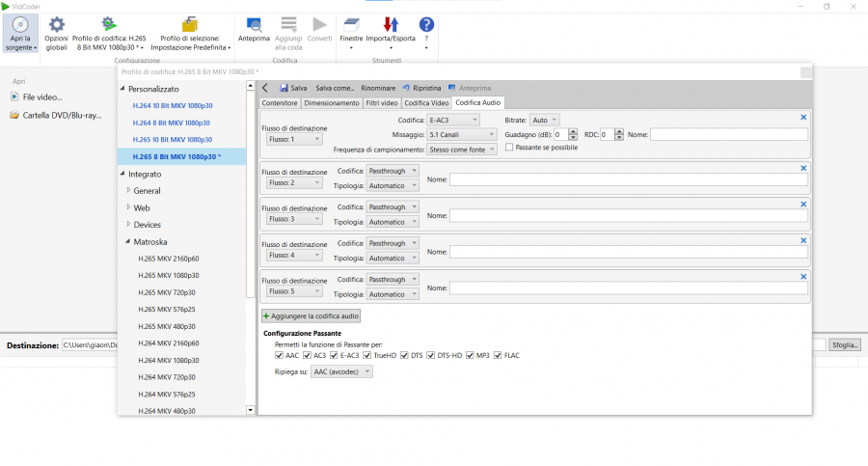Remove audio encoding for Flusso 2
This screenshot has height=466, width=868.
[803, 168]
